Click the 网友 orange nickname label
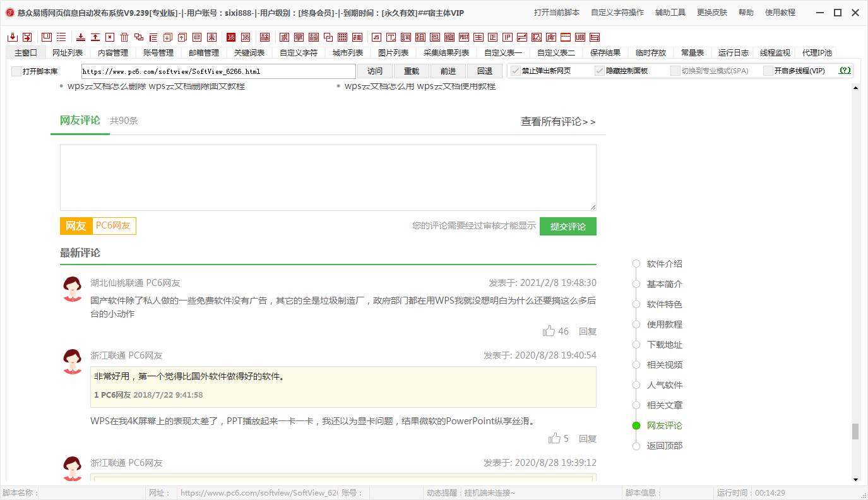This screenshot has height=500, width=868. tap(76, 226)
